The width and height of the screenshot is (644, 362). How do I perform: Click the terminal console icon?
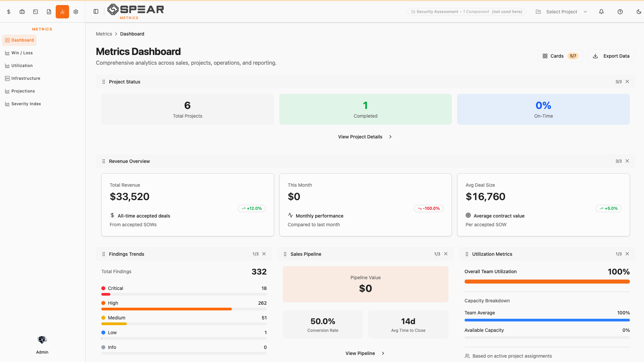[36, 11]
